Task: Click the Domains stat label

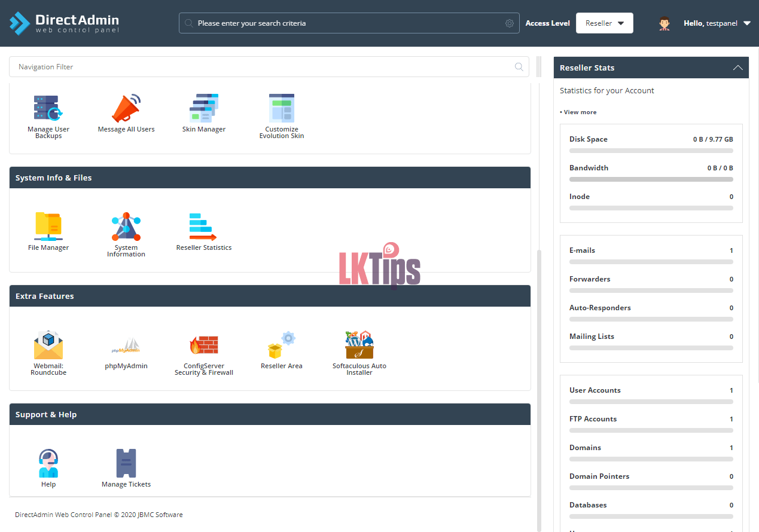Action: tap(585, 448)
